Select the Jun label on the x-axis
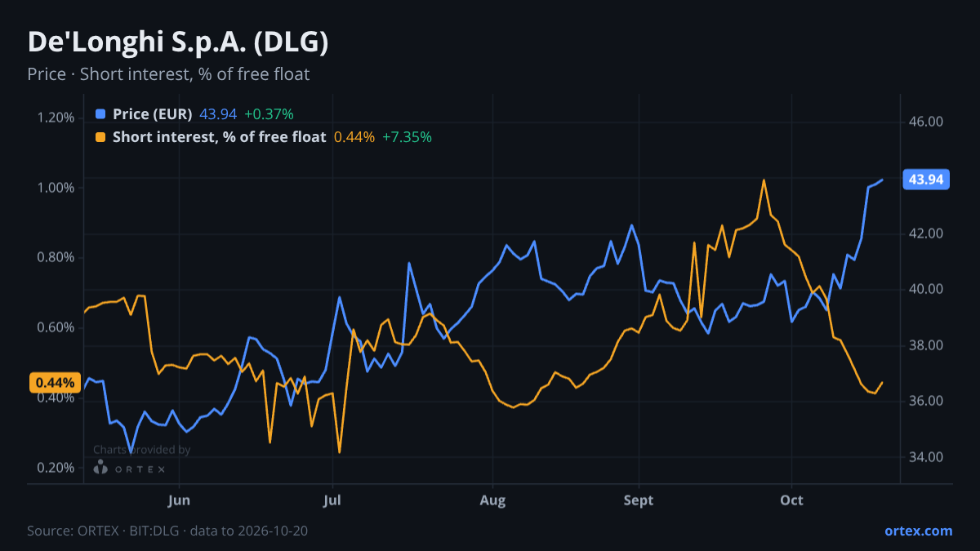Screen dimensions: 980x551 coord(179,500)
